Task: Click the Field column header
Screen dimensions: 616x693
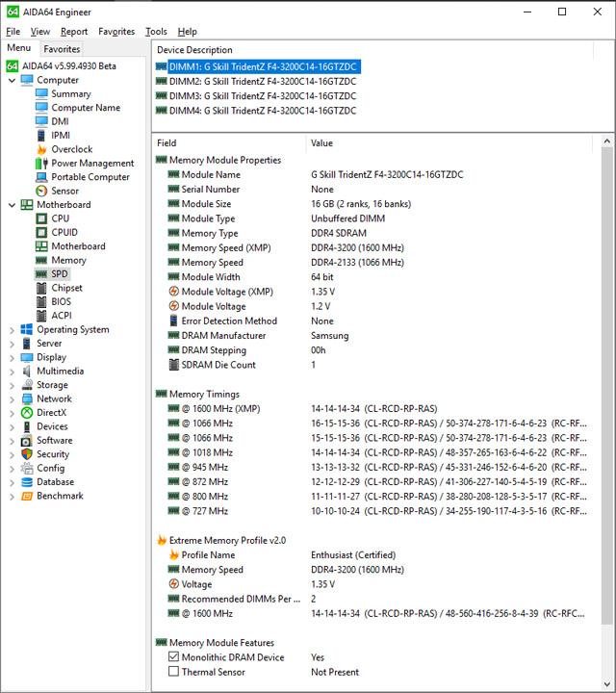Action: 229,143
